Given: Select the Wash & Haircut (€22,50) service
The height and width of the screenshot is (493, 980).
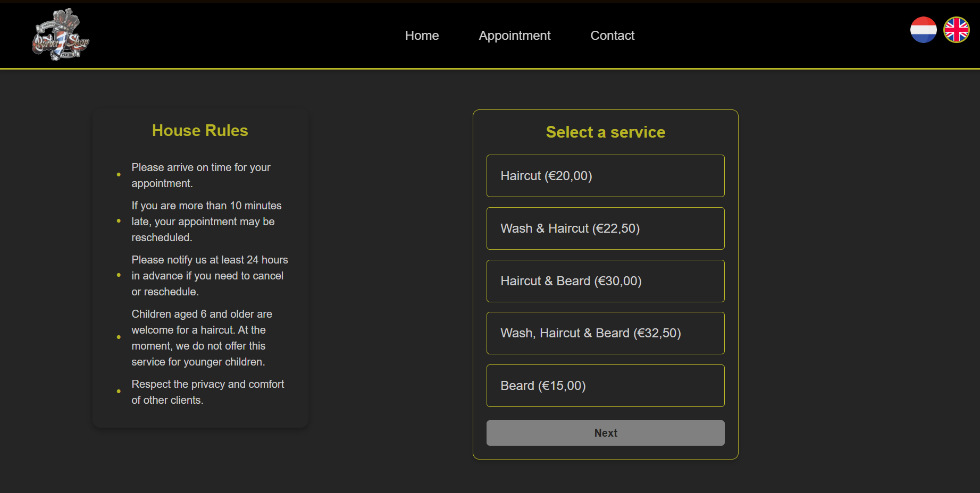Looking at the screenshot, I should pos(605,228).
